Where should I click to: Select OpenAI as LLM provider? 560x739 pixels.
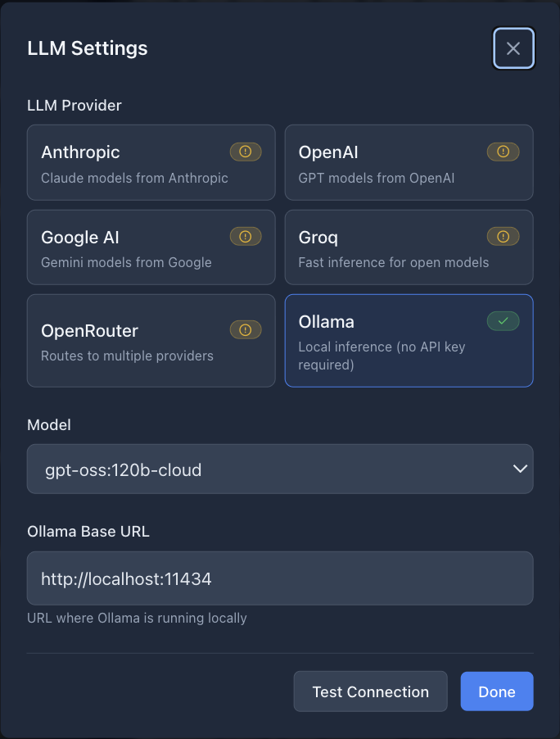409,162
